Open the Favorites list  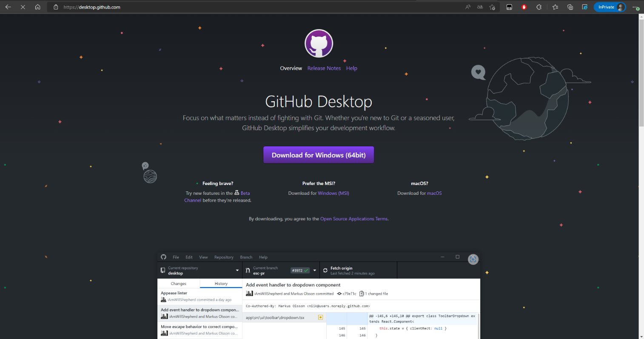(x=555, y=7)
